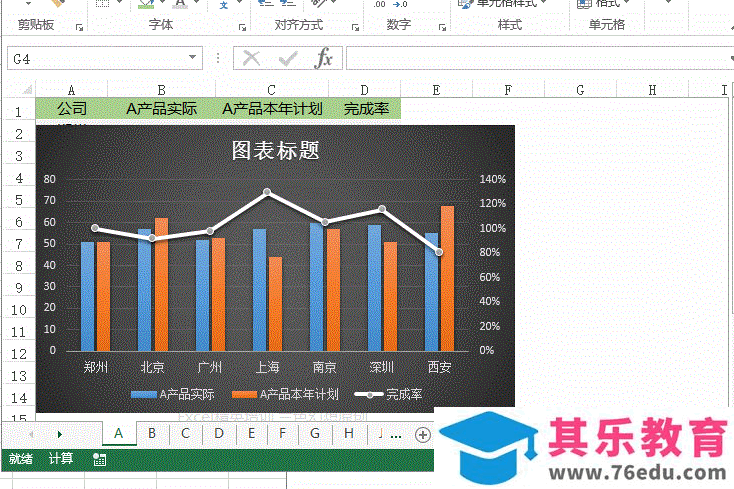
Task: Select cell A1 containing 公司
Action: point(72,109)
